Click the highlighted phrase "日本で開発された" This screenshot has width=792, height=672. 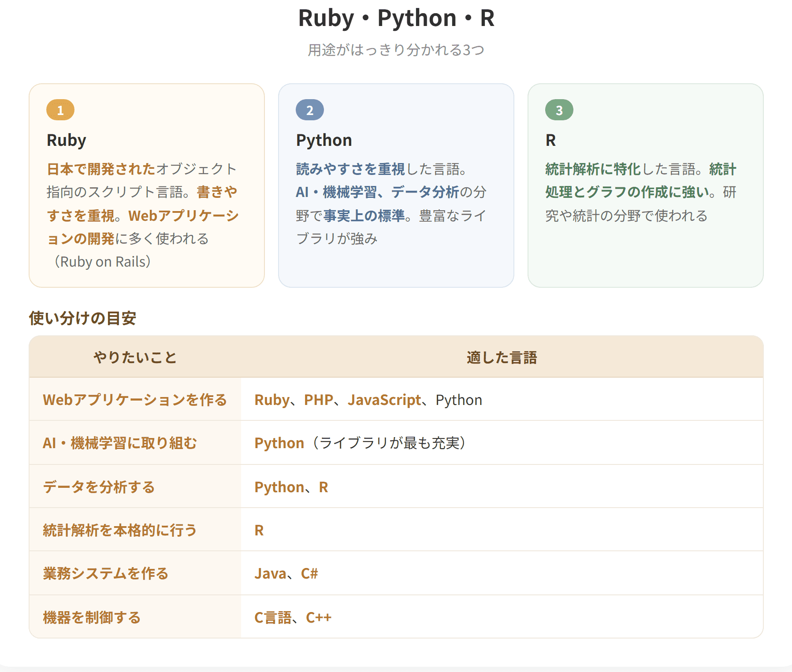point(101,169)
